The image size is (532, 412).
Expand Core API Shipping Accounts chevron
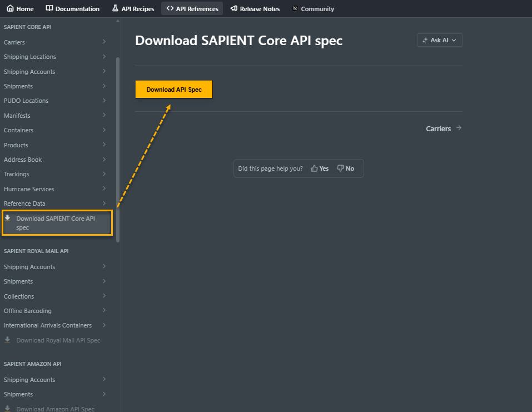[104, 71]
